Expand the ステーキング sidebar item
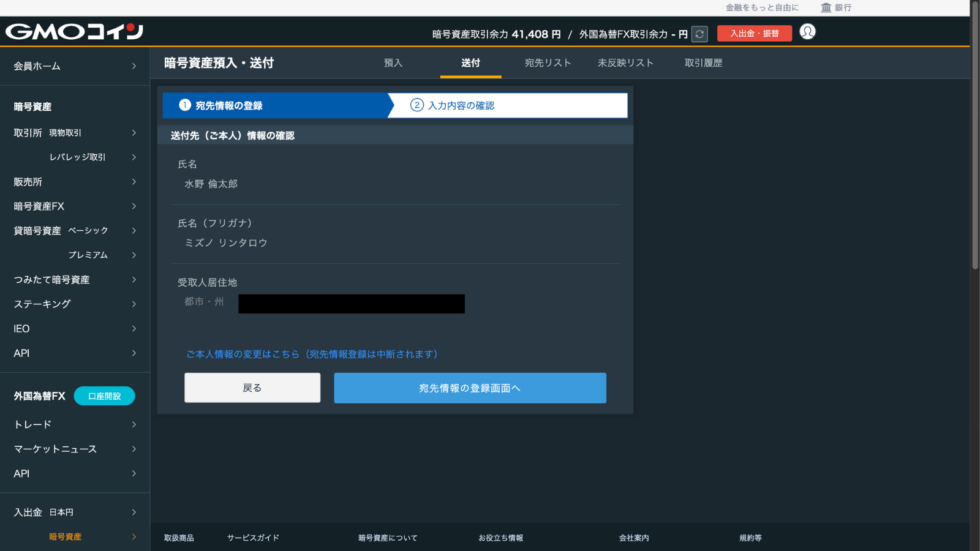This screenshot has height=551, width=980. [134, 304]
